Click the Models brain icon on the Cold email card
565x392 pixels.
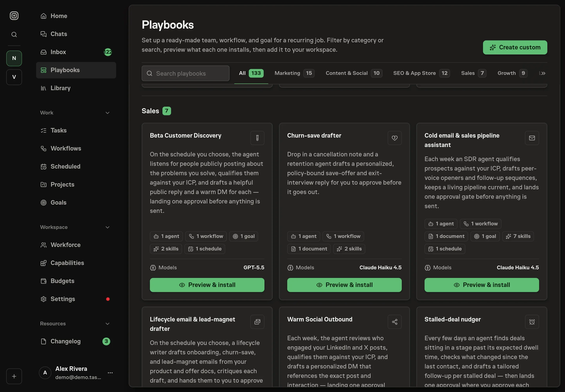tap(427, 268)
